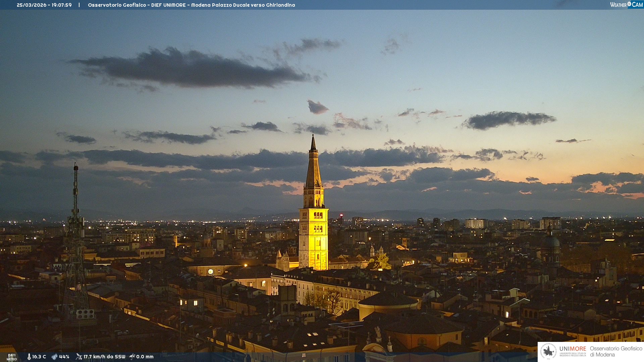Image resolution: width=644 pixels, height=362 pixels.
Task: Click the 0.0 mm rainfall value
Action: pyautogui.click(x=145, y=357)
